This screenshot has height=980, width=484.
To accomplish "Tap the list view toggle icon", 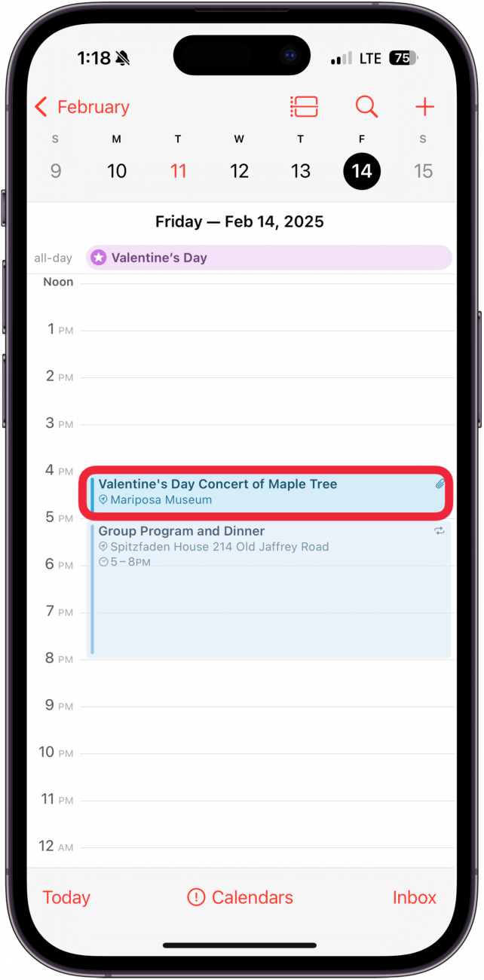I will (x=305, y=107).
